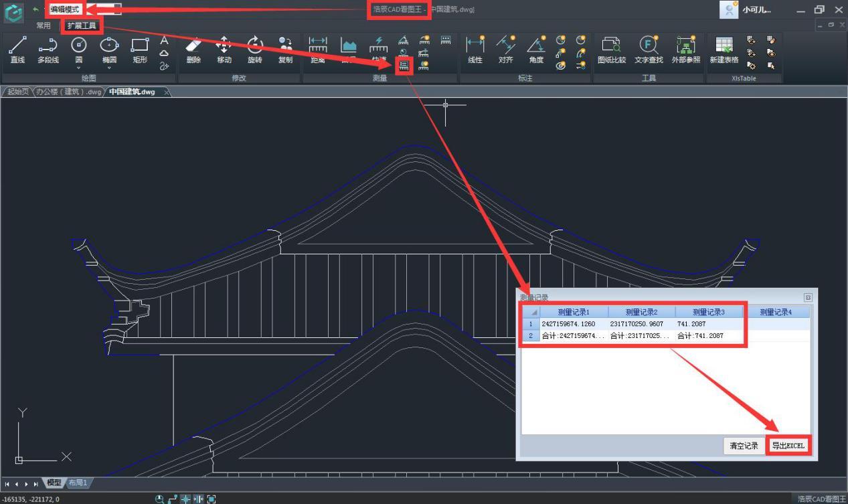Click the green back arrow in title bar
Screen dimensions: 848x504
[35, 9]
